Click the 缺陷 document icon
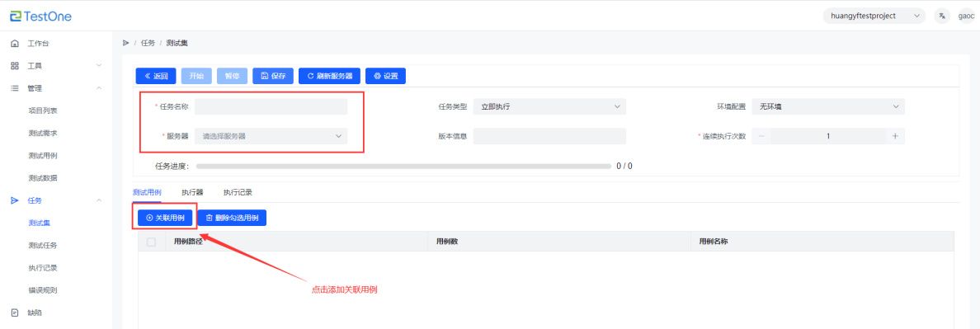The image size is (980, 329). pyautogui.click(x=15, y=313)
